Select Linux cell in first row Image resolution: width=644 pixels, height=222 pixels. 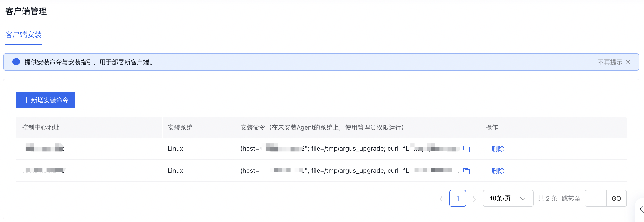coord(175,149)
